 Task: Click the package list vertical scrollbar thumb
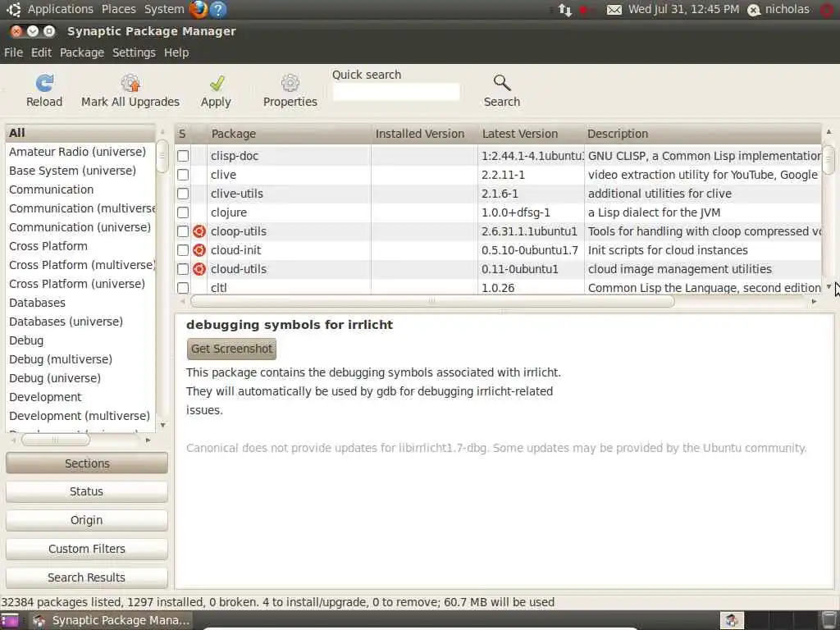(829, 160)
